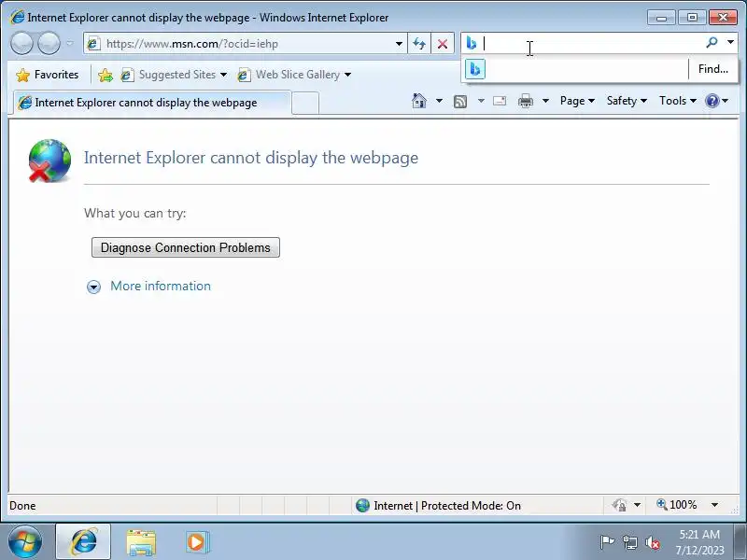Expand the Home button dropdown arrow
This screenshot has height=560, width=747.
[439, 101]
